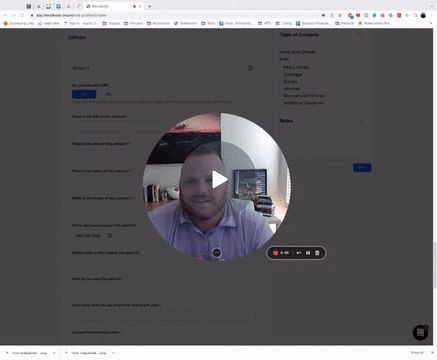Restart the recording with the undo arrow icon
The width and height of the screenshot is (437, 360).
click(299, 253)
